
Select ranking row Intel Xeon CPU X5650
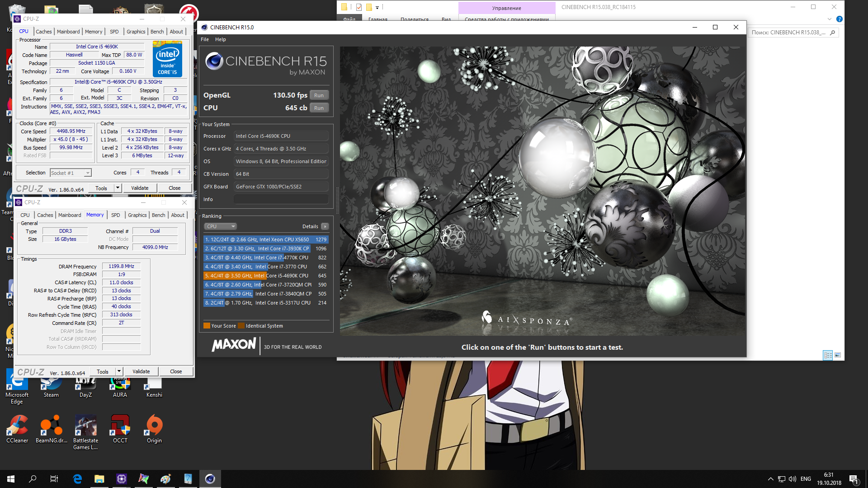[266, 239]
